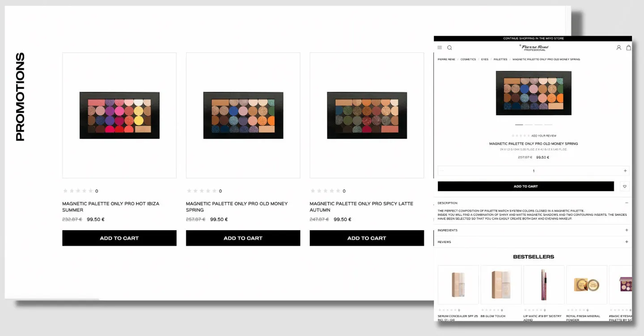The height and width of the screenshot is (336, 644).
Task: Open Spicy Latte Autumn palette image
Action: pos(367,115)
